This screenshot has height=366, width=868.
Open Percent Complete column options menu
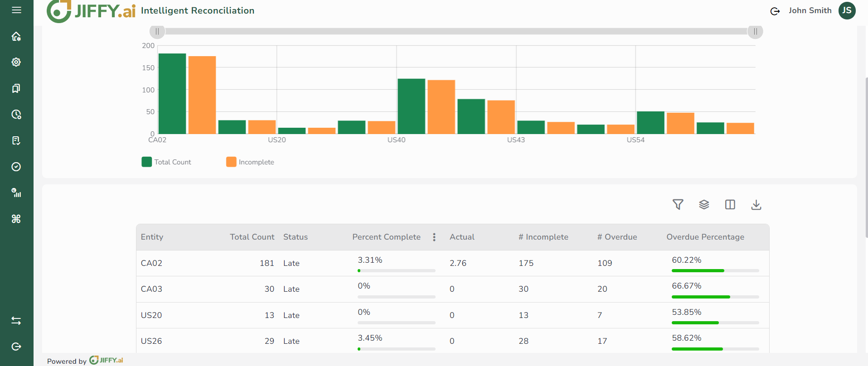coord(434,237)
